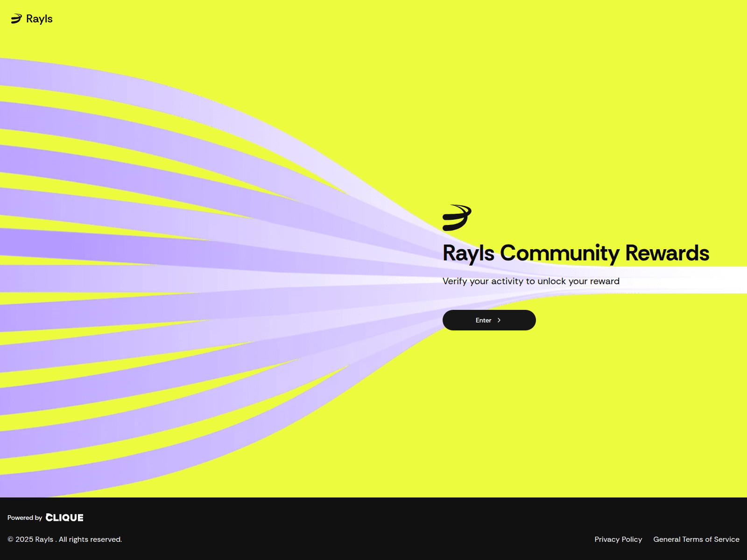This screenshot has height=560, width=747.
Task: Click the '© 2025 Rayls . All rights reserved.' text
Action: (65, 539)
